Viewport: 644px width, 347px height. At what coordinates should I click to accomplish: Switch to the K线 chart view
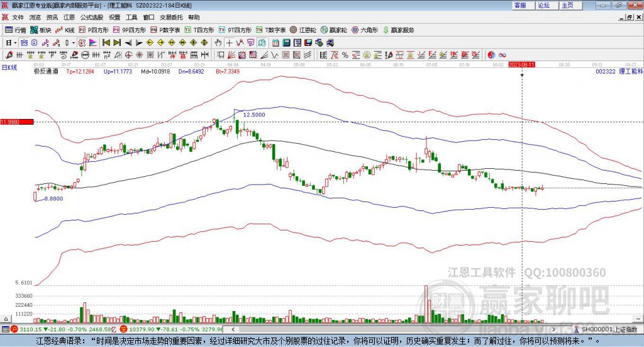point(65,30)
